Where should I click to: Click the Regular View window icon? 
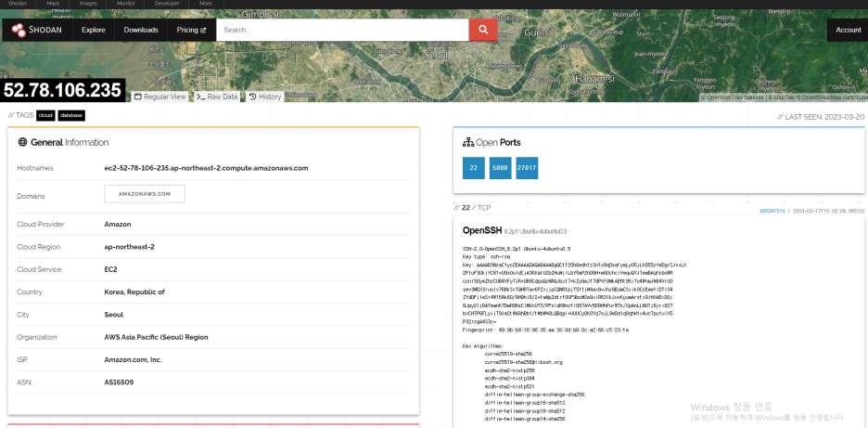click(x=138, y=97)
